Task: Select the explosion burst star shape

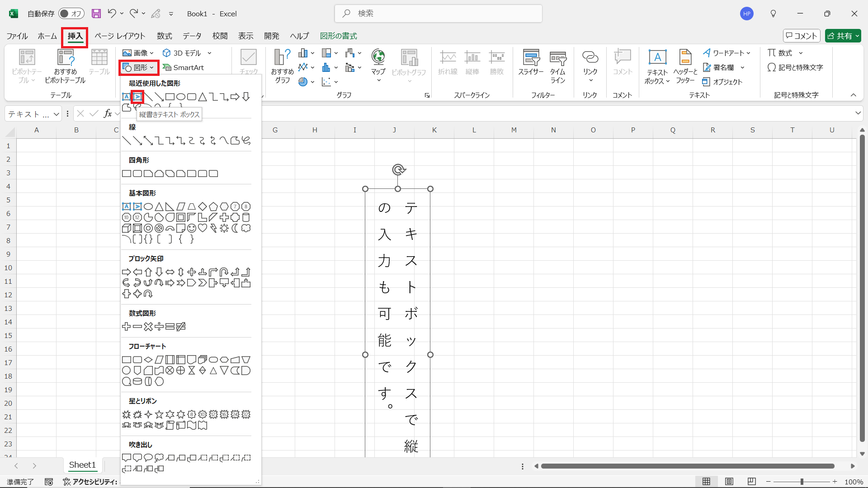Action: click(x=127, y=414)
